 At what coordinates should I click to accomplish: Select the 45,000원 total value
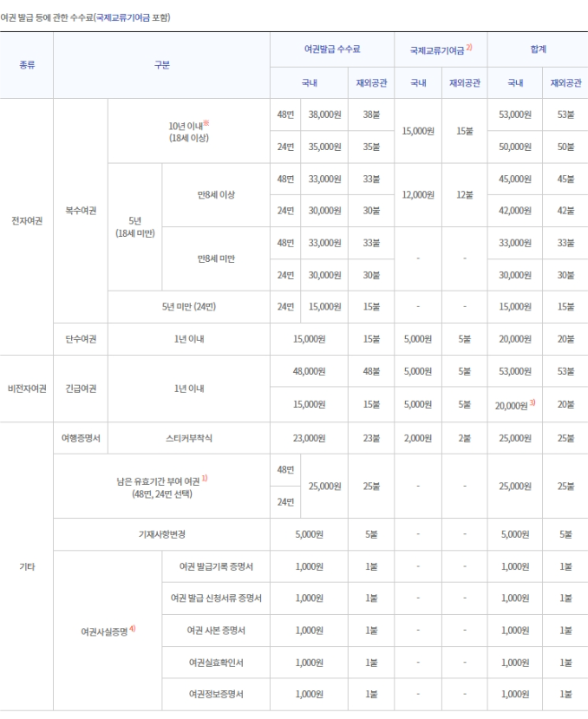click(x=515, y=179)
